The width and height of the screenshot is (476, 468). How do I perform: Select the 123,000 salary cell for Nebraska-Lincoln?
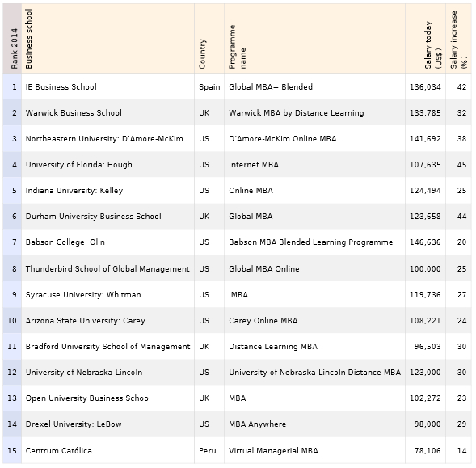(x=425, y=373)
